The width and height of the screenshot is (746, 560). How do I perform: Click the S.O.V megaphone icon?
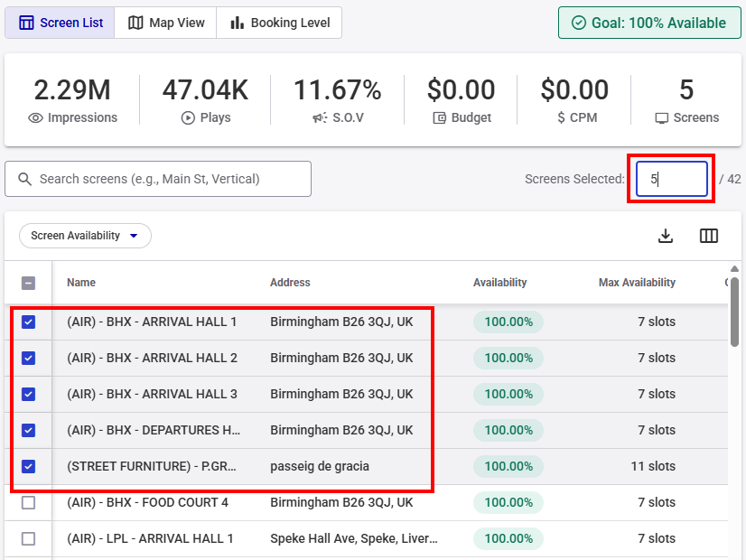[320, 117]
